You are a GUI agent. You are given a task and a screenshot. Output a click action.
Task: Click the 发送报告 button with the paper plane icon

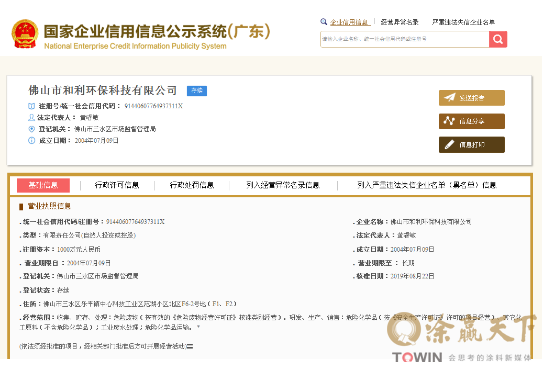[x=471, y=98]
